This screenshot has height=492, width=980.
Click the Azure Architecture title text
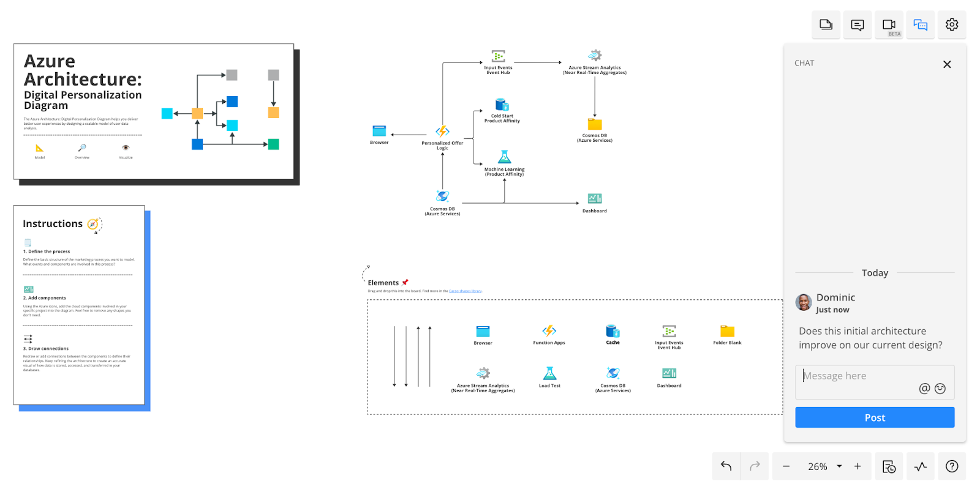(83, 70)
